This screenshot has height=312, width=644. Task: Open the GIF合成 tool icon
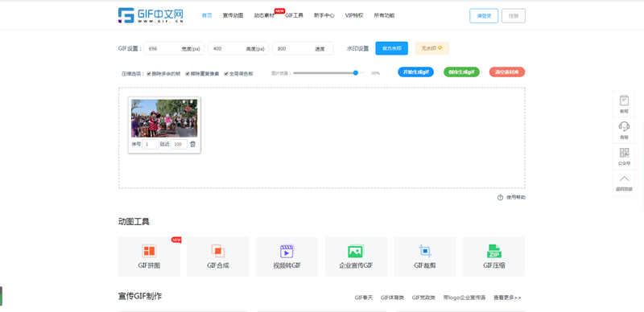[218, 251]
